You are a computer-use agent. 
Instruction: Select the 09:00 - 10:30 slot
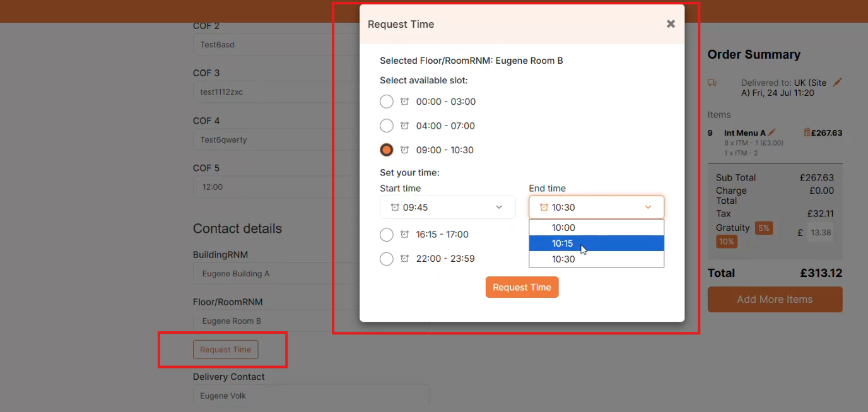(387, 150)
